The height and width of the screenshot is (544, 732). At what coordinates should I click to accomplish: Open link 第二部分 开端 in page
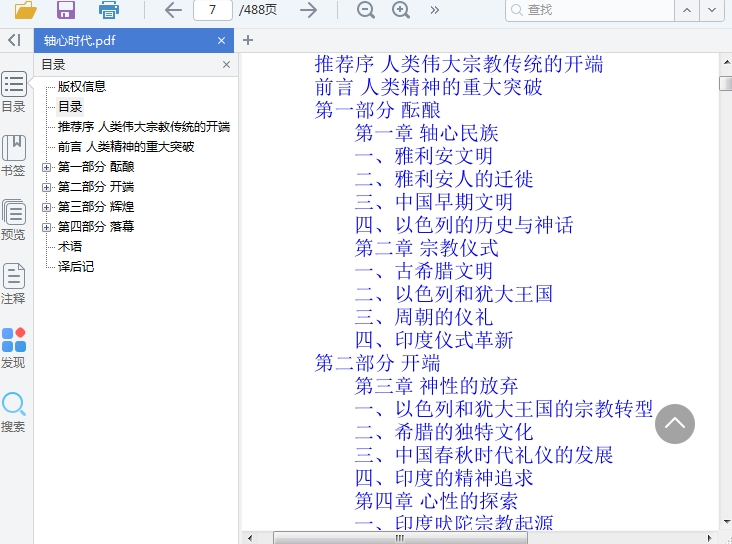pos(377,363)
